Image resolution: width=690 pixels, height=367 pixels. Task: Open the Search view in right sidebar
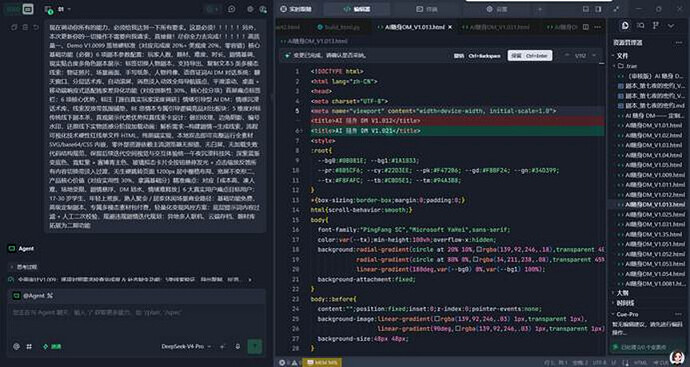point(641,26)
